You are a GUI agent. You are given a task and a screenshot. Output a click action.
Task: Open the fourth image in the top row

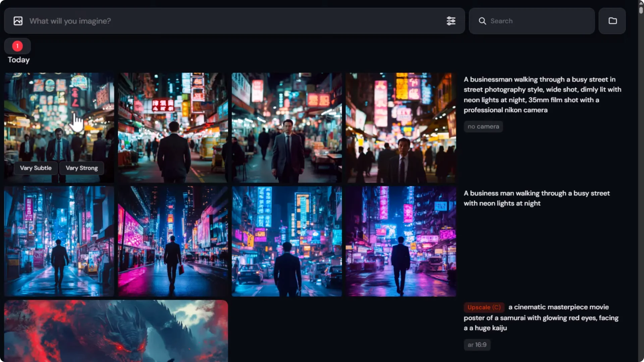[401, 127]
